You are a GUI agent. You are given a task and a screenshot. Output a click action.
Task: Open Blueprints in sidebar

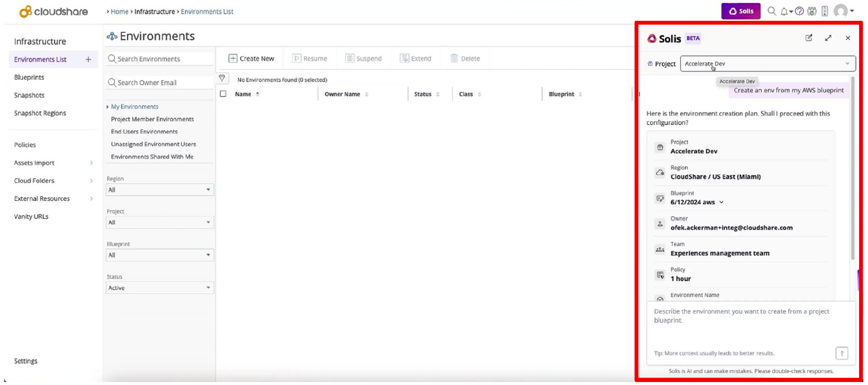(29, 77)
